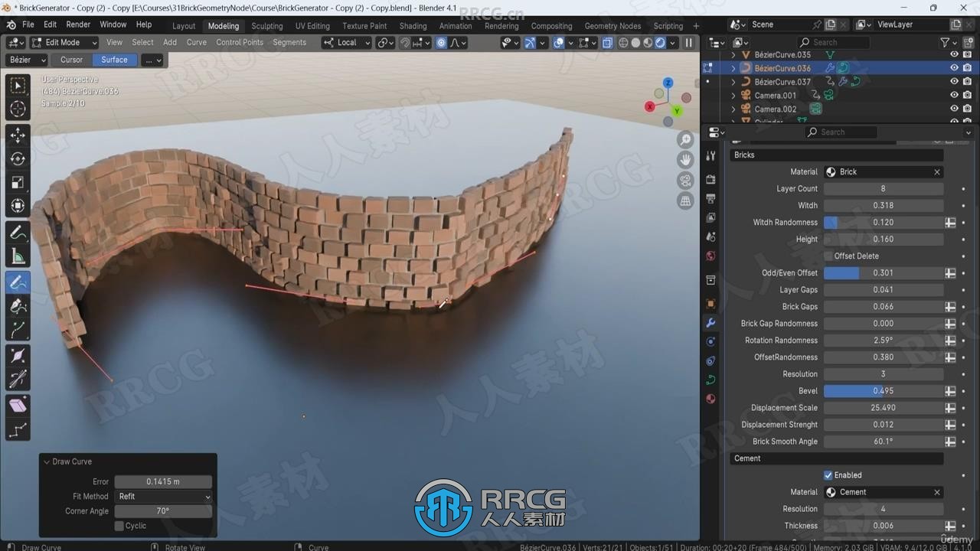The height and width of the screenshot is (551, 980).
Task: Disable BézierCurve.037 in renders
Action: (x=968, y=82)
